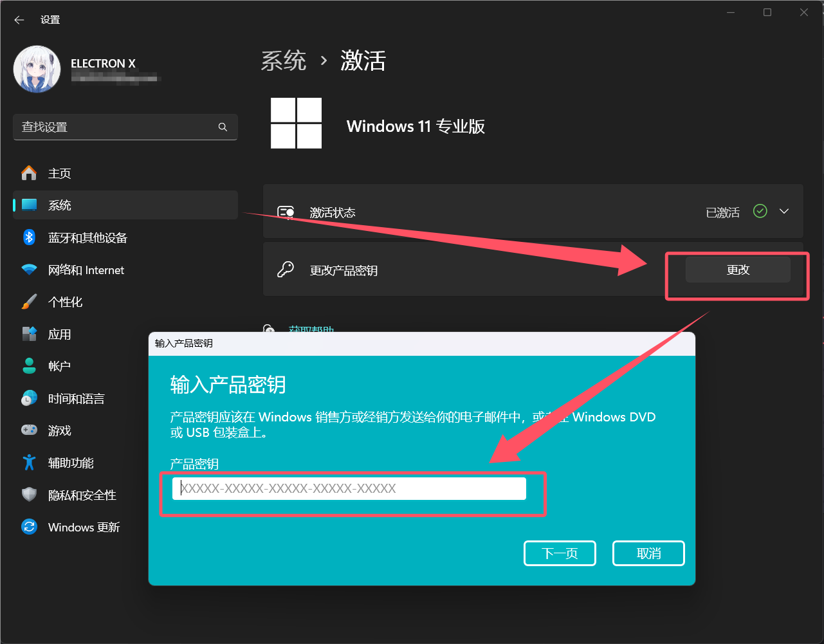
Task: Click the 辅助功能 accessibility icon
Action: (29, 463)
